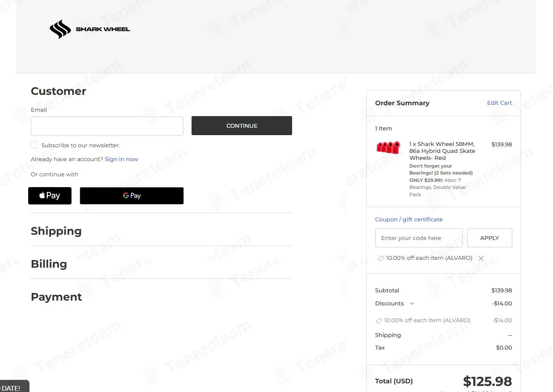
Task: Click the Shark Wheel 58MM product name
Action: pyautogui.click(x=442, y=151)
